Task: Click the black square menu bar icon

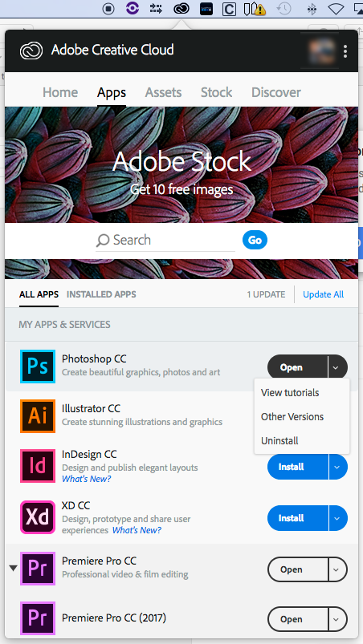Action: (206, 9)
